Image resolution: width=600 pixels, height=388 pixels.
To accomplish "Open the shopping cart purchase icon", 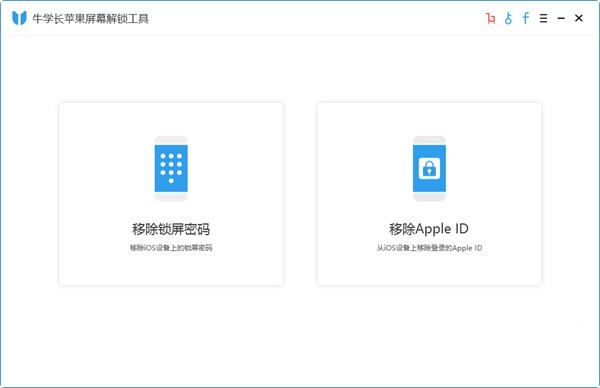I will pos(490,18).
